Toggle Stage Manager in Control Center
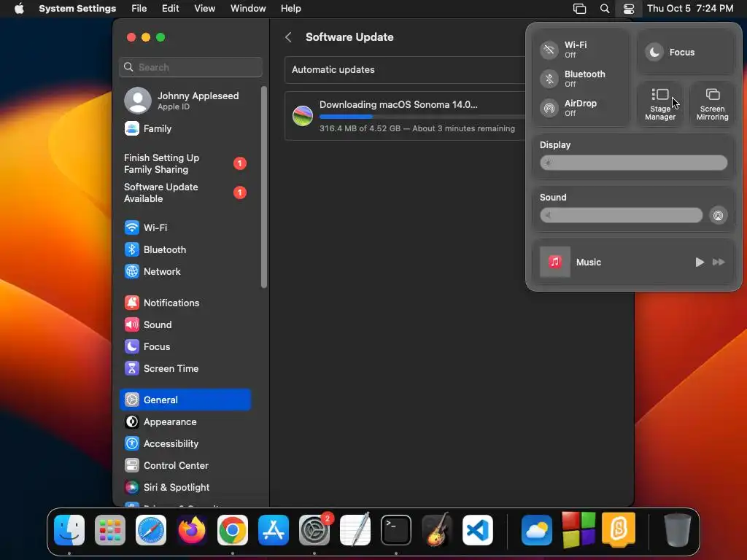Image resolution: width=747 pixels, height=560 pixels. coord(660,104)
